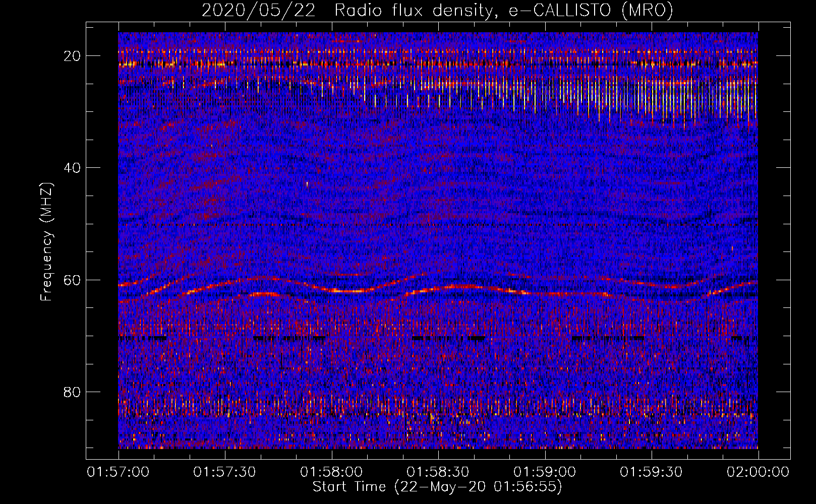The height and width of the screenshot is (504, 816).
Task: Click the '01:57:30' time tick label
Action: 225,472
